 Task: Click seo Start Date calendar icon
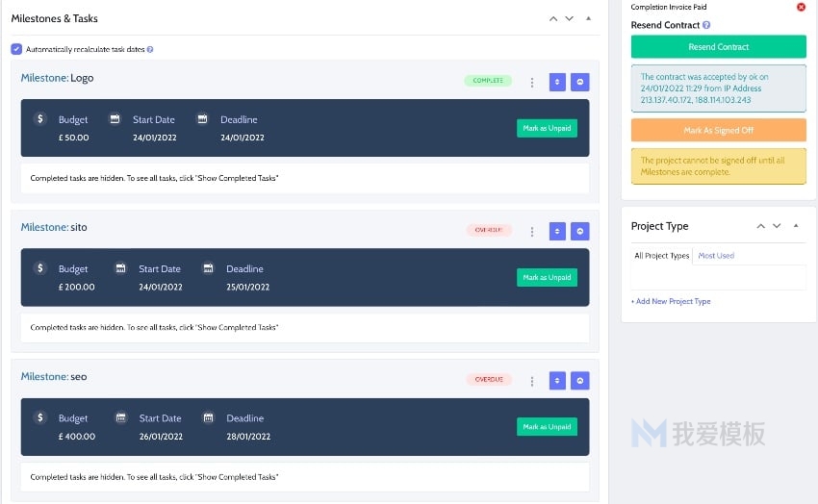[x=121, y=417]
